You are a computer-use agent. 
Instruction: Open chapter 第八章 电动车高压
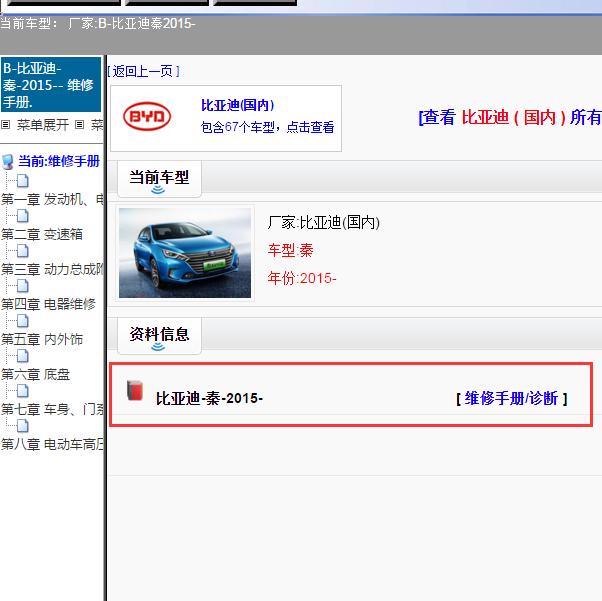52,444
